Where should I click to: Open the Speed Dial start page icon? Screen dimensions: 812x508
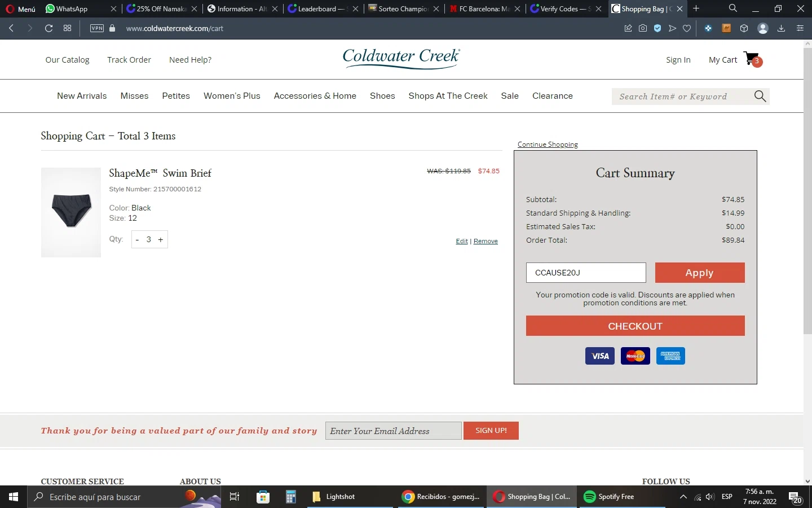[x=68, y=28]
